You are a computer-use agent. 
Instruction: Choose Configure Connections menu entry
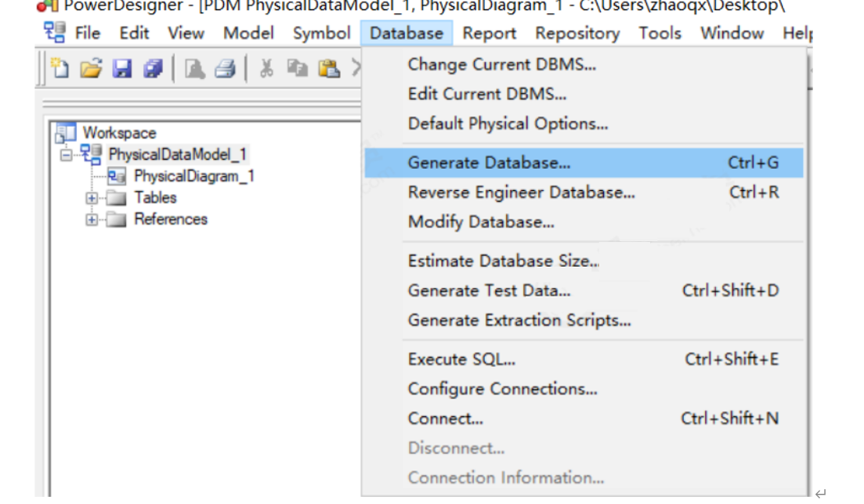coord(584,389)
